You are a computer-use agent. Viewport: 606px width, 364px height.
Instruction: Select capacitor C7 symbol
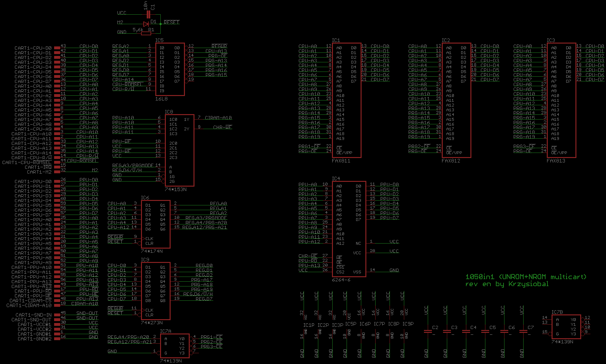coord(523,332)
